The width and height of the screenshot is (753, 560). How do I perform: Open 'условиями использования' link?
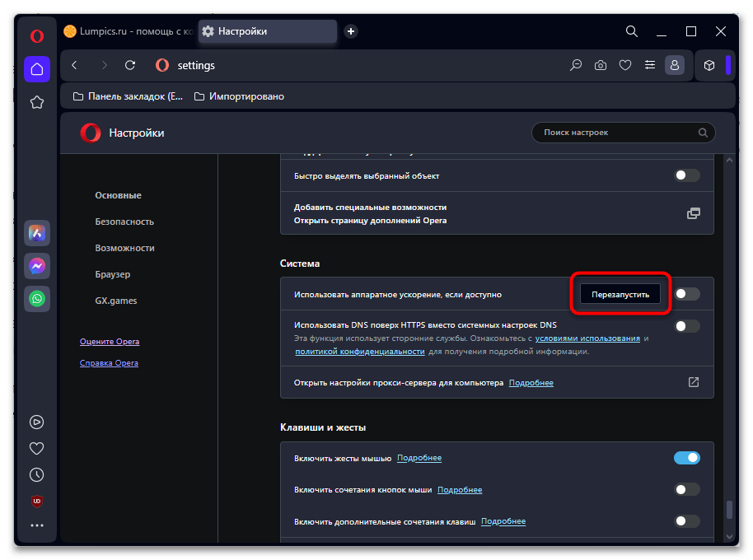tap(587, 338)
